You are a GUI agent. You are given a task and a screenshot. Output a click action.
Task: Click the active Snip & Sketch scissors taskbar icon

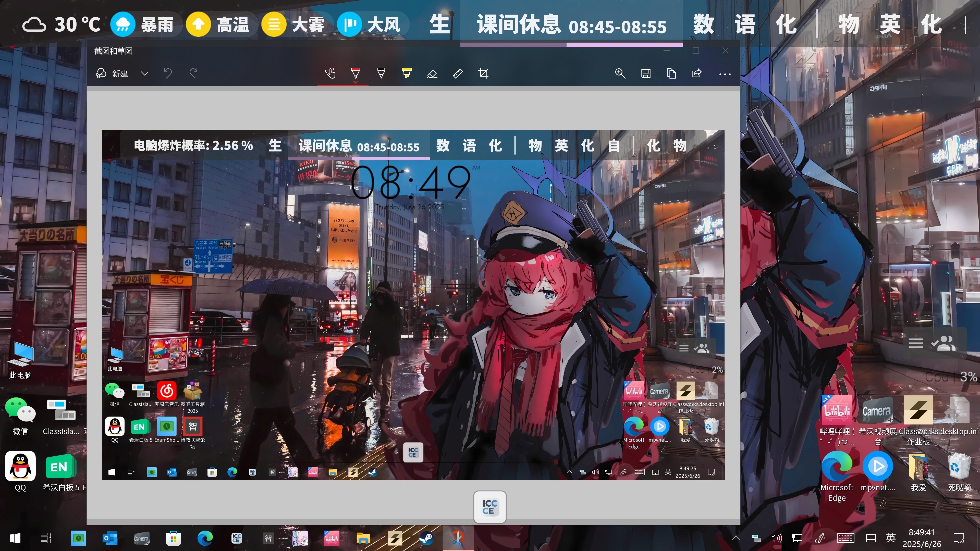click(x=458, y=538)
